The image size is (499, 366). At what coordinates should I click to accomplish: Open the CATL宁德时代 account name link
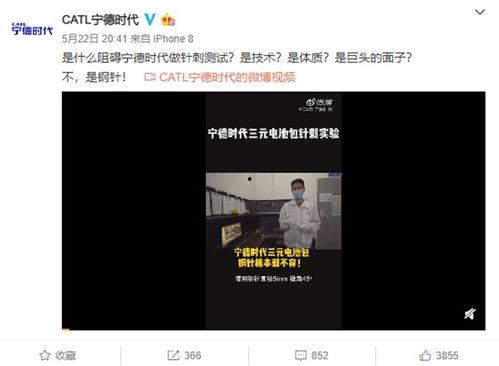pyautogui.click(x=100, y=20)
